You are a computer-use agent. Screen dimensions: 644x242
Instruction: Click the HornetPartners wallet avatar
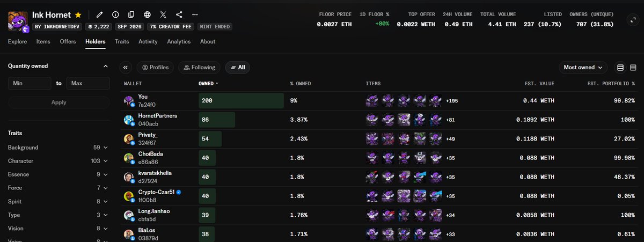[x=129, y=120]
